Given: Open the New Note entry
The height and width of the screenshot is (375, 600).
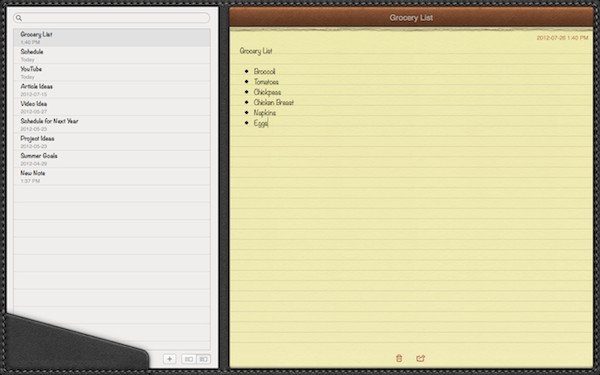Looking at the screenshot, I should 112,176.
